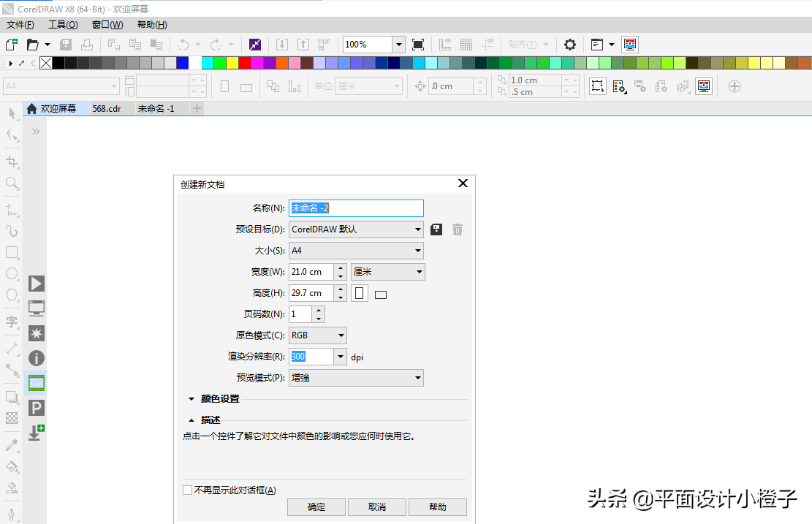Open the zoom level 100% dropdown
812x524 pixels.
pyautogui.click(x=399, y=45)
